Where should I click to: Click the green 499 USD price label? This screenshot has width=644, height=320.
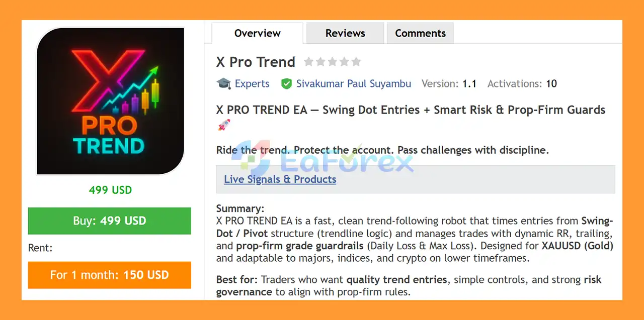click(x=110, y=190)
